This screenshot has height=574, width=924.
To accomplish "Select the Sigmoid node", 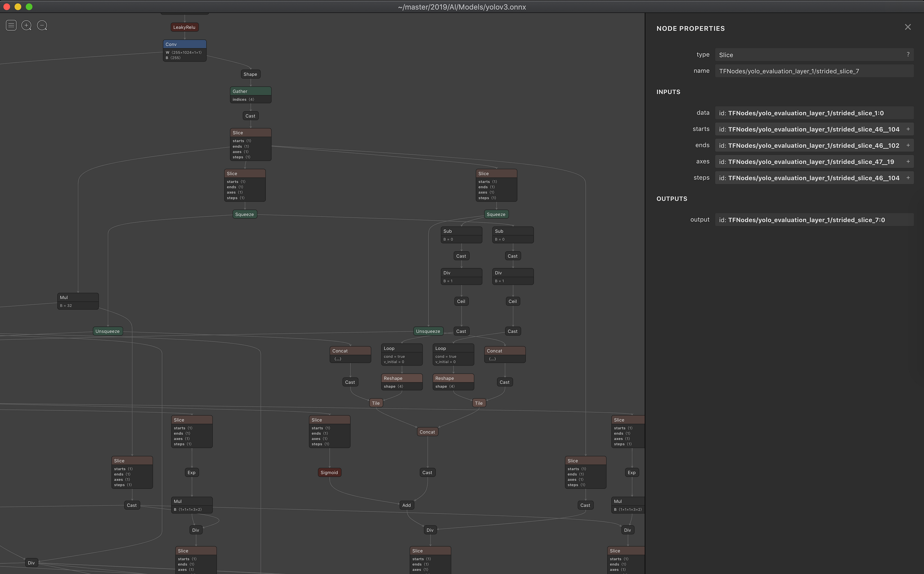I will point(329,473).
